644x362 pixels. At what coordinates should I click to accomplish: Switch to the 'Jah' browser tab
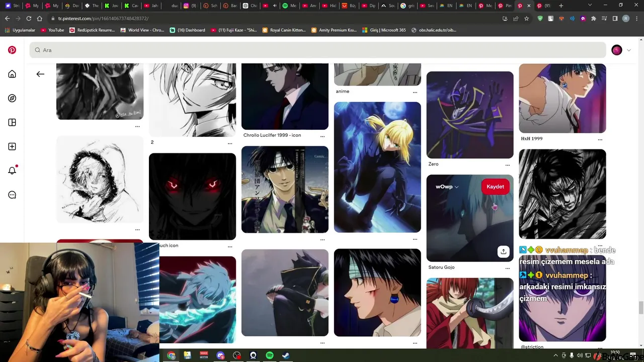(x=151, y=6)
